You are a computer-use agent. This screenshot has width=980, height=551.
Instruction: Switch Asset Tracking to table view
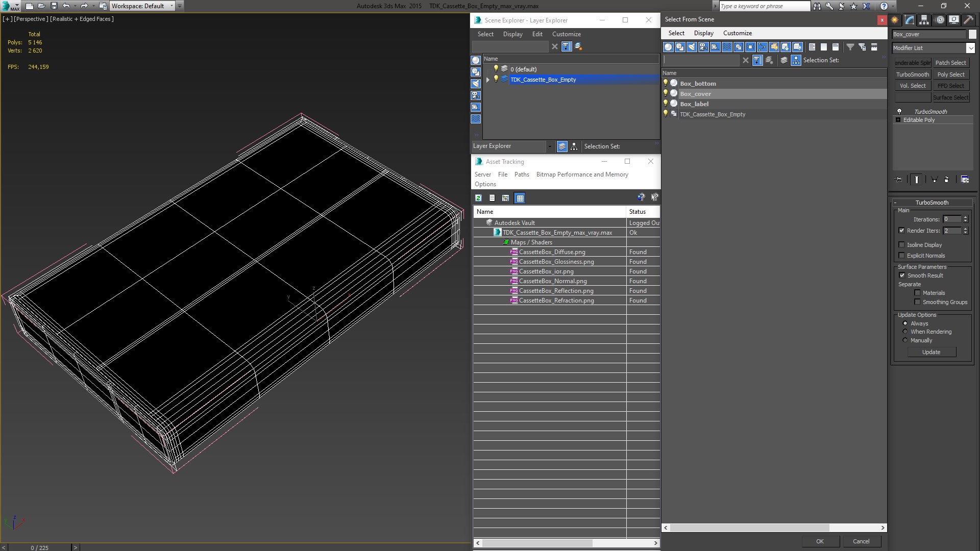[520, 198]
